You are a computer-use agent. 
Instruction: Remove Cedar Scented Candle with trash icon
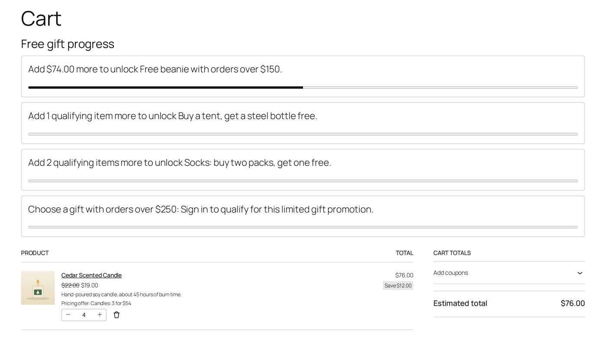[116, 315]
